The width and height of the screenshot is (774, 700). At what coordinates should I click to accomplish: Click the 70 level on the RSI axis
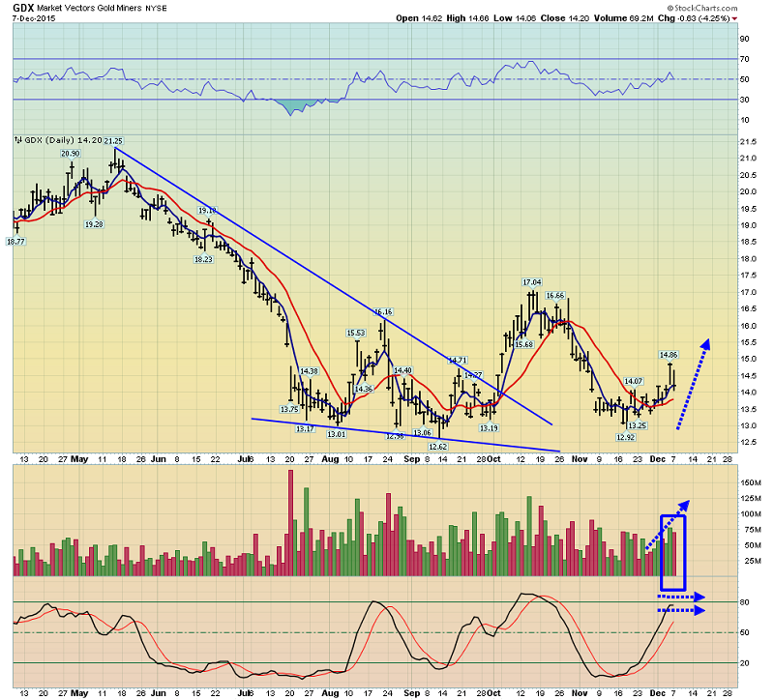[x=744, y=59]
